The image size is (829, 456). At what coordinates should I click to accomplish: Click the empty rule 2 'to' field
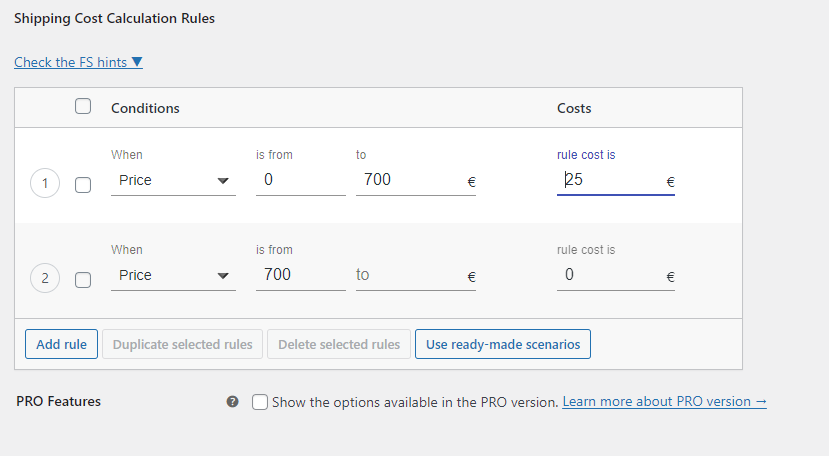[x=405, y=275]
